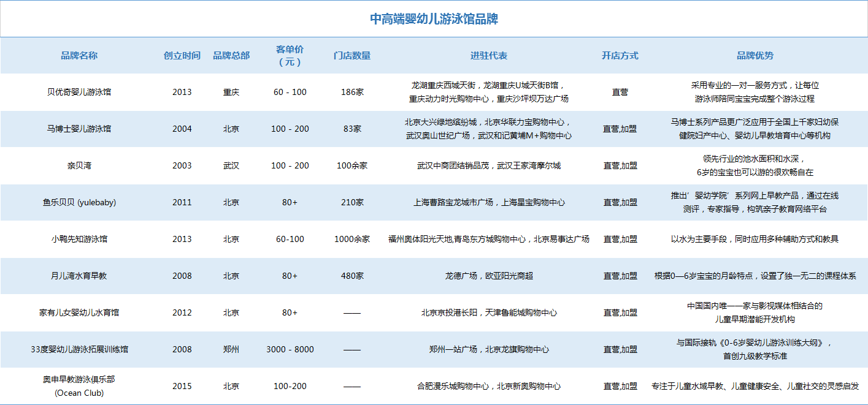Click founding year 2015 in 奥申早教 row
The width and height of the screenshot is (868, 405).
click(182, 387)
